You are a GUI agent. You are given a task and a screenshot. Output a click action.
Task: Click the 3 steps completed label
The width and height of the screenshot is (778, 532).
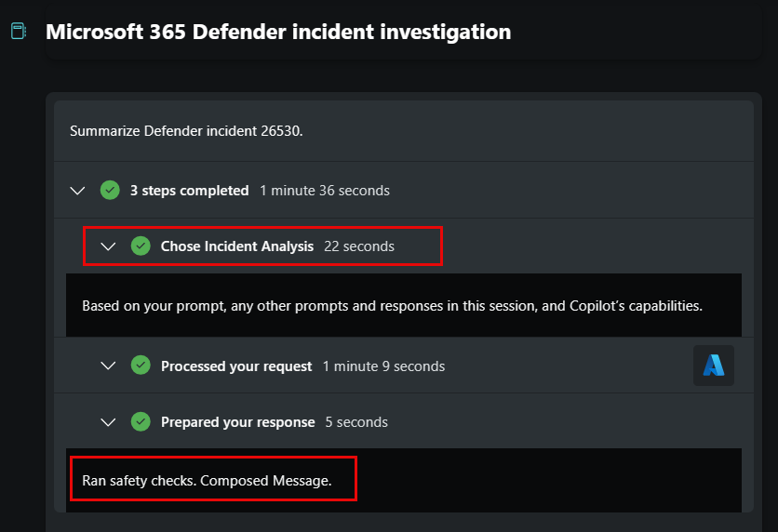coord(189,191)
